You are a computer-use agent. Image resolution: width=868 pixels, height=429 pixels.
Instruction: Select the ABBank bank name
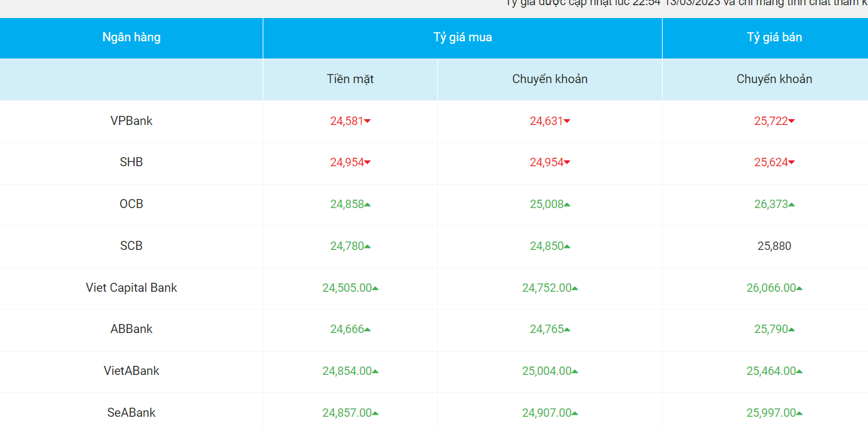[131, 329]
